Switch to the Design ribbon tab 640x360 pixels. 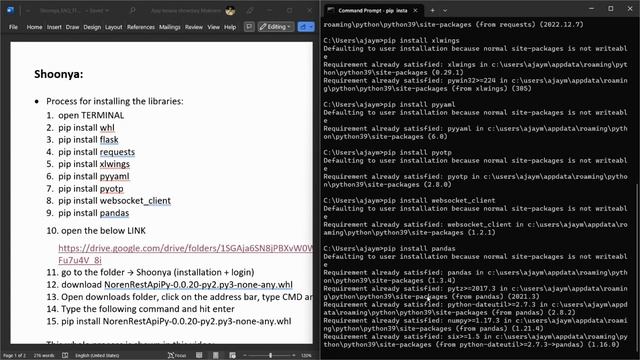pos(92,27)
